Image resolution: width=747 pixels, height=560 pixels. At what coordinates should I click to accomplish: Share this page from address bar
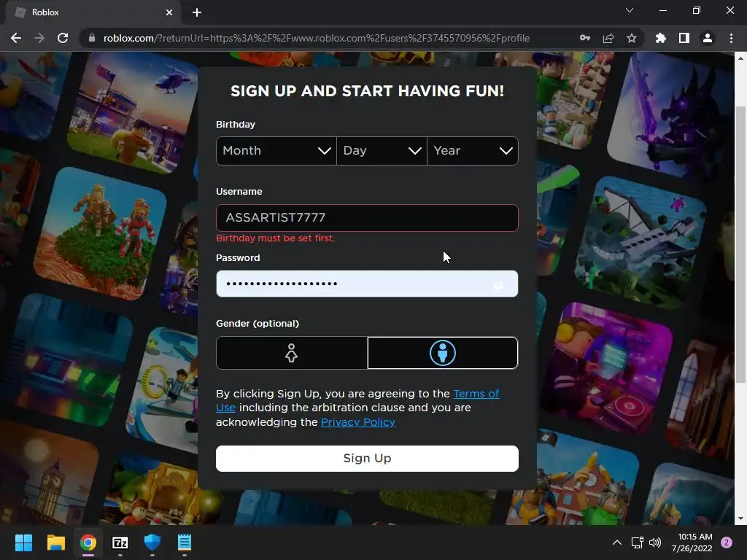608,38
